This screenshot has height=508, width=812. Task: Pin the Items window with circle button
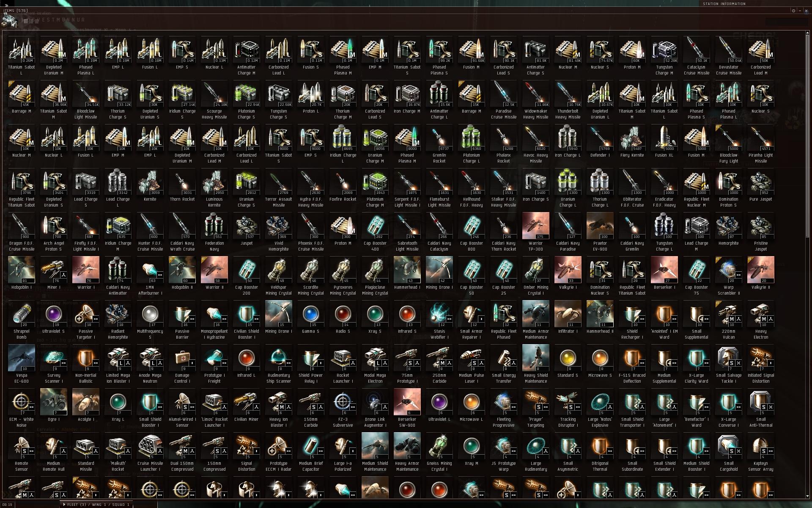pyautogui.click(x=793, y=11)
